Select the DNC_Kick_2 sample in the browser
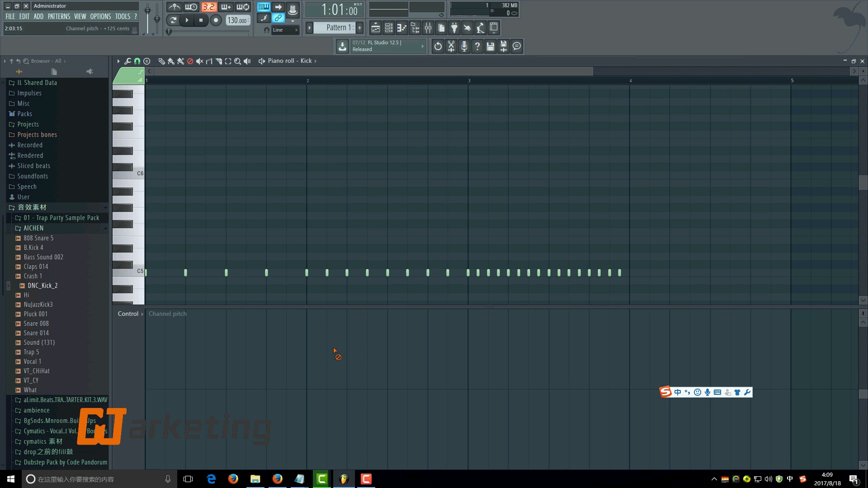The width and height of the screenshot is (868, 488). point(43,285)
